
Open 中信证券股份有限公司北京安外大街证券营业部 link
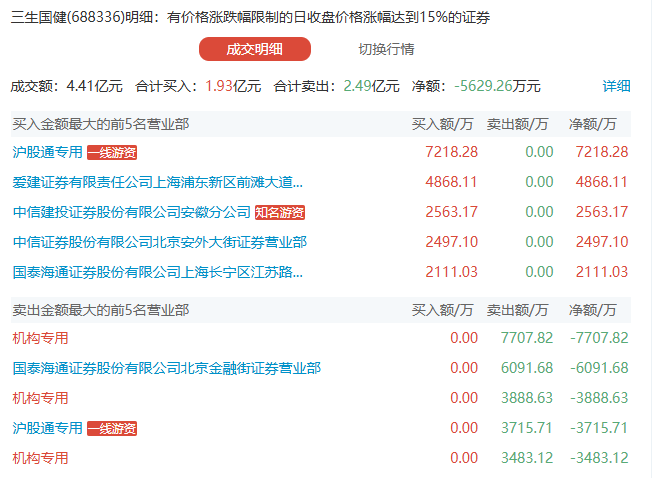(160, 242)
